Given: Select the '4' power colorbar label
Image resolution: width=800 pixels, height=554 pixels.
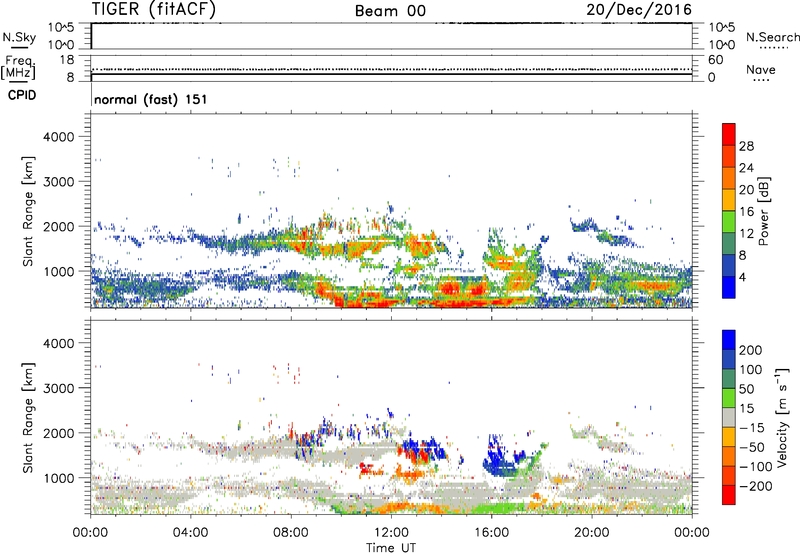Looking at the screenshot, I should pos(743,277).
